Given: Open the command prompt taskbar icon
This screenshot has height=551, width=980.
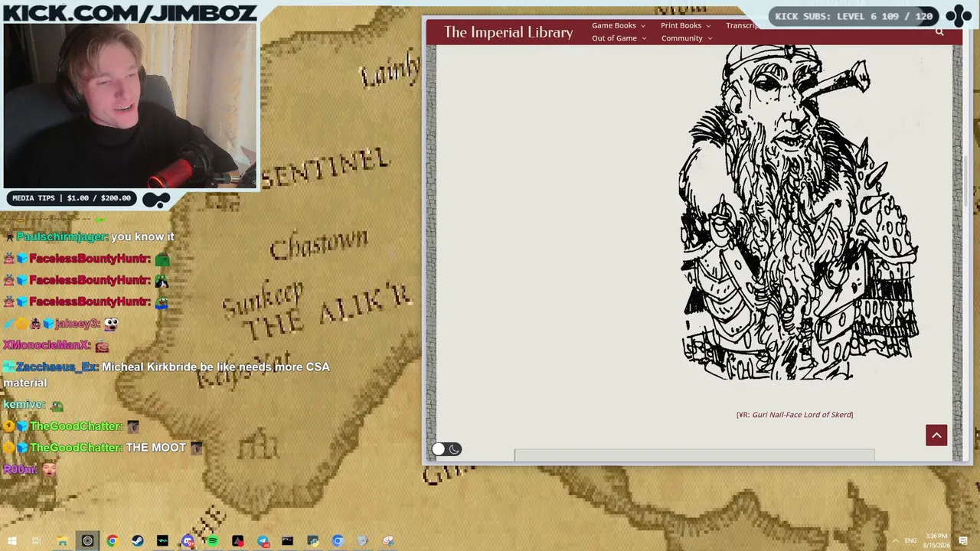Looking at the screenshot, I should point(288,541).
